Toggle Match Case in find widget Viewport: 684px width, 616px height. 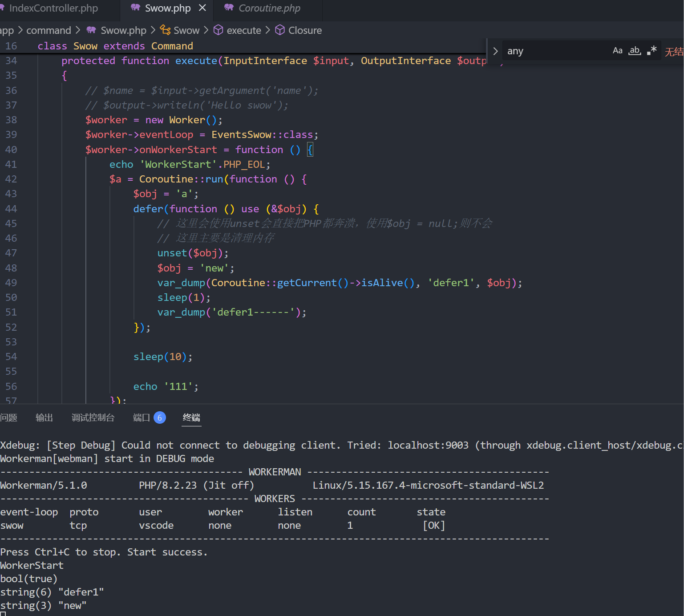pos(618,51)
